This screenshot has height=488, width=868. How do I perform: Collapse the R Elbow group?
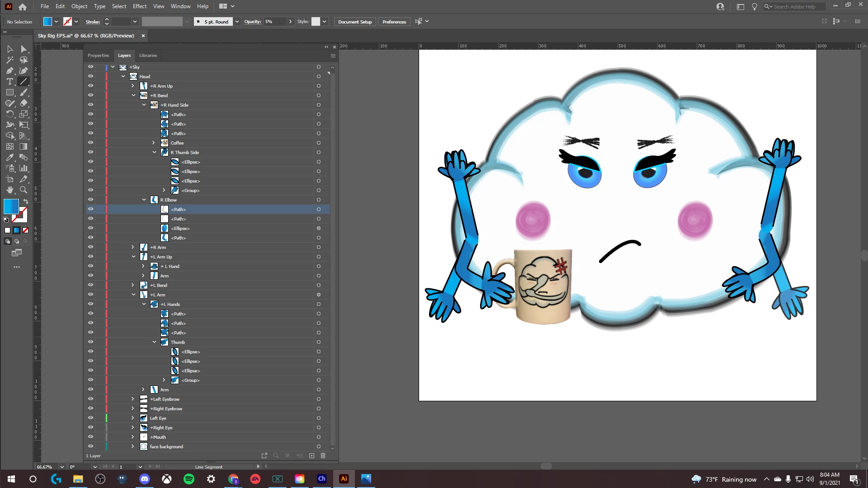tap(144, 200)
